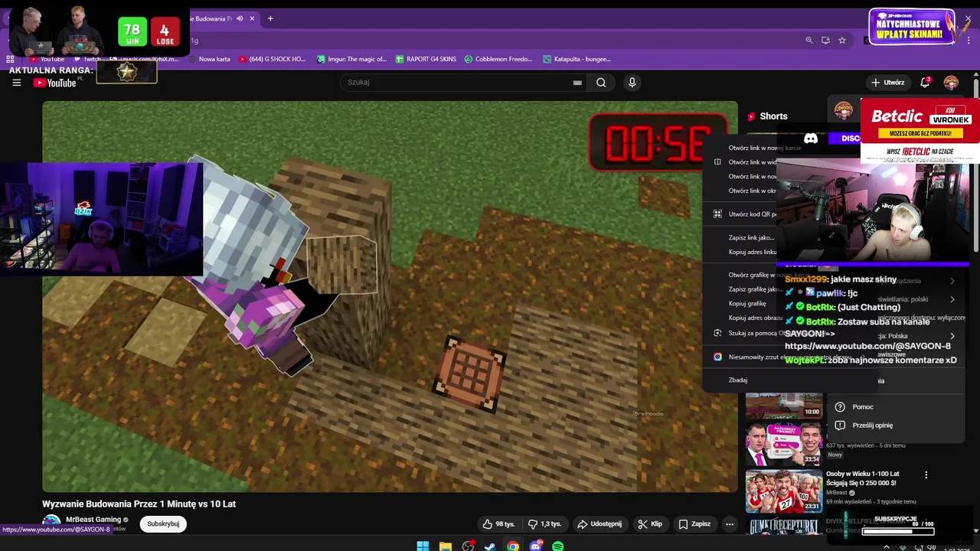Click the Shorts section heading
This screenshot has height=551, width=980.
(773, 116)
